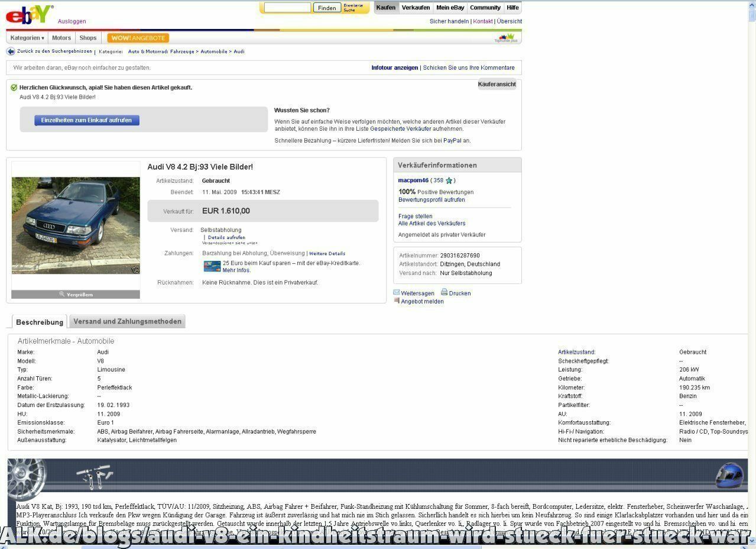Image resolution: width=756 pixels, height=549 pixels.
Task: Click the search input field
Action: click(287, 8)
